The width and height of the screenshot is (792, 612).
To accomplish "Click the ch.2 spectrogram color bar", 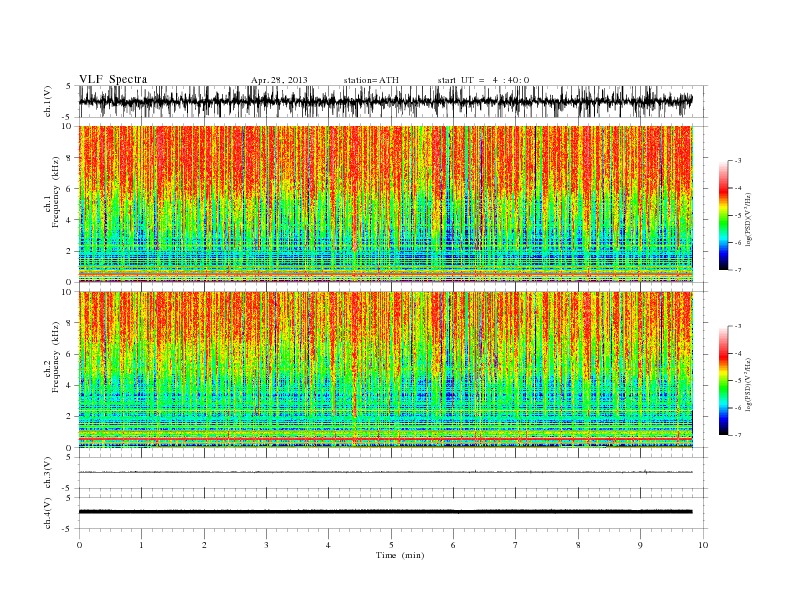I will pos(723,380).
